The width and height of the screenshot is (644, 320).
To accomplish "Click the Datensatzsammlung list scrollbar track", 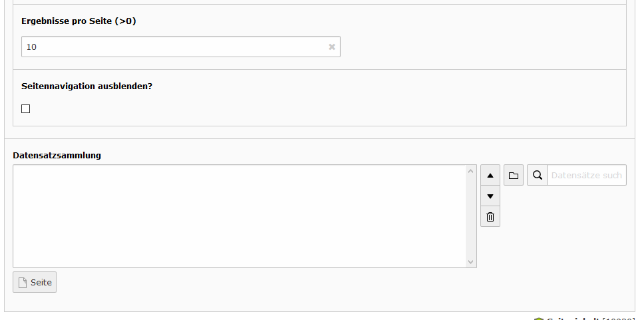I will click(470, 216).
